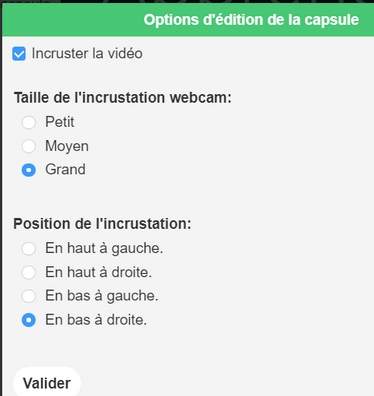This screenshot has width=374, height=396.
Task: Click the 'Taille de l'incrustation webcam:' heading
Action: click(x=123, y=98)
